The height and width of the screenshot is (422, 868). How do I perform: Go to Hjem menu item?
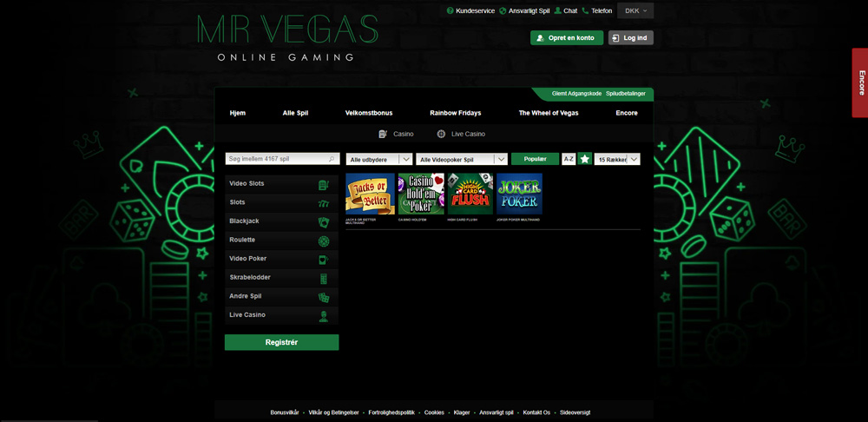(x=238, y=113)
